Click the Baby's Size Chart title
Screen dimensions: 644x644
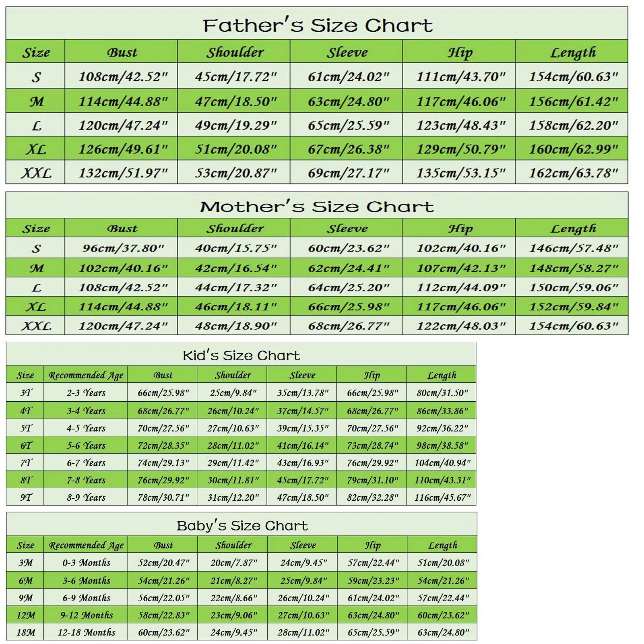point(242,526)
